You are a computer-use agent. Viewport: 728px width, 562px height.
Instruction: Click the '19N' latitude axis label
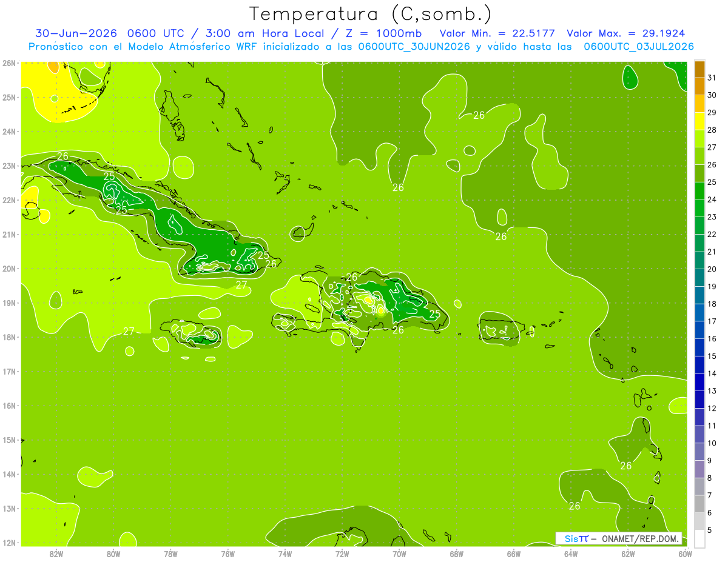[8, 303]
